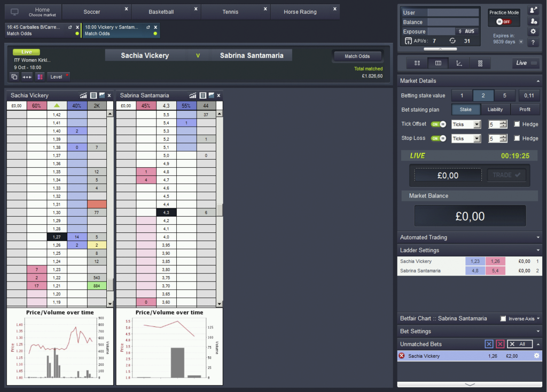This screenshot has height=392, width=547.
Task: Disable the Stop Loss toggle
Action: coord(437,138)
